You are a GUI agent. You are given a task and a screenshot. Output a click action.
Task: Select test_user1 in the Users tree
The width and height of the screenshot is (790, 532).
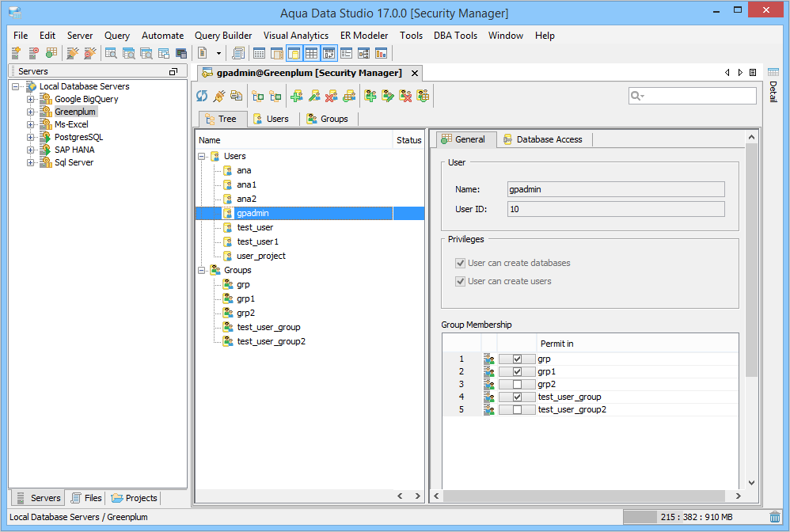click(257, 241)
